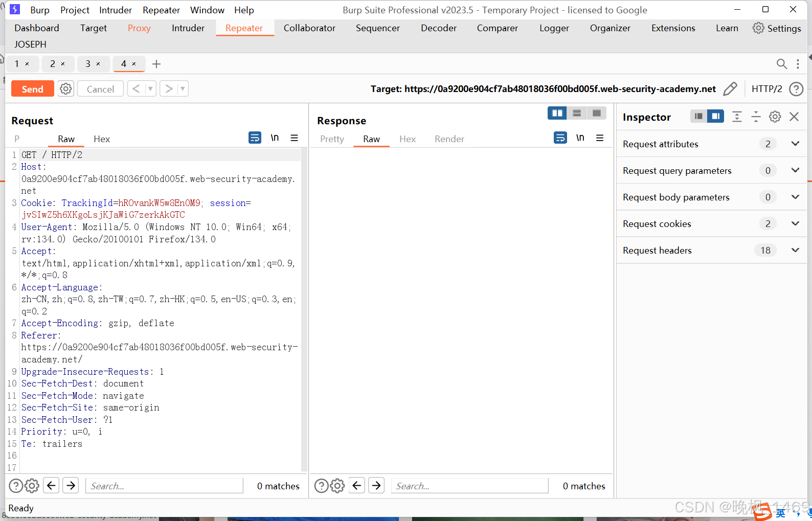
Task: Close Repeater tab 4
Action: (x=134, y=64)
